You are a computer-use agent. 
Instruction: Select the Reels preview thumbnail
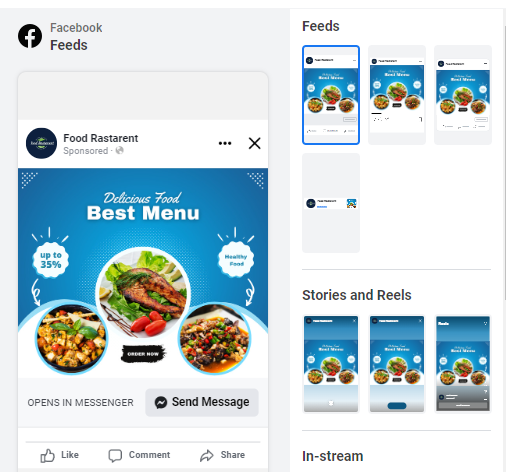point(463,364)
